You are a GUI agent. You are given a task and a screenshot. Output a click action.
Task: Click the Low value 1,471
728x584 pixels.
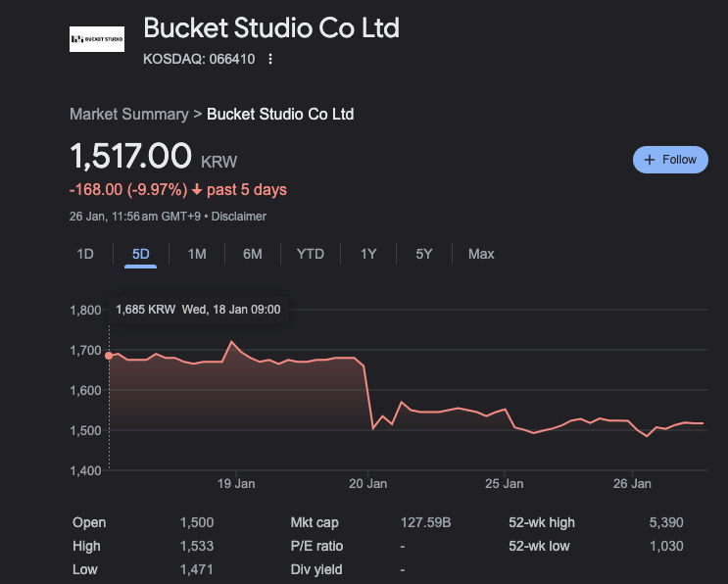(197, 569)
